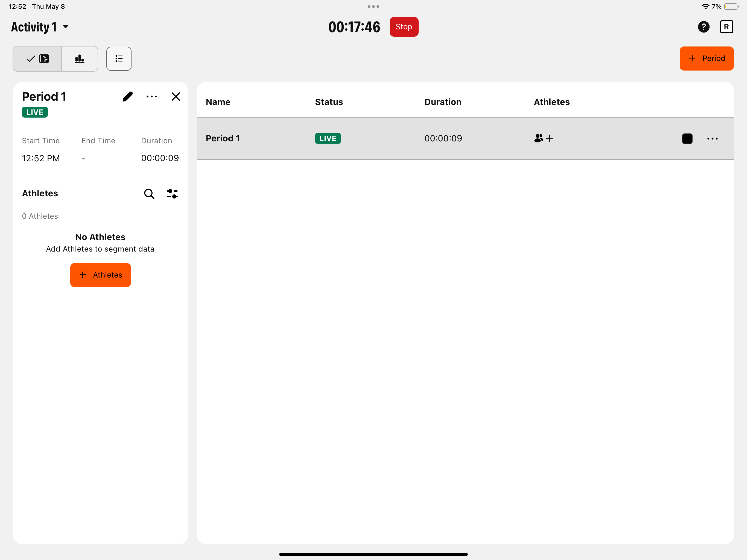The image size is (747, 560).
Task: Click the Status column header
Action: 329,102
